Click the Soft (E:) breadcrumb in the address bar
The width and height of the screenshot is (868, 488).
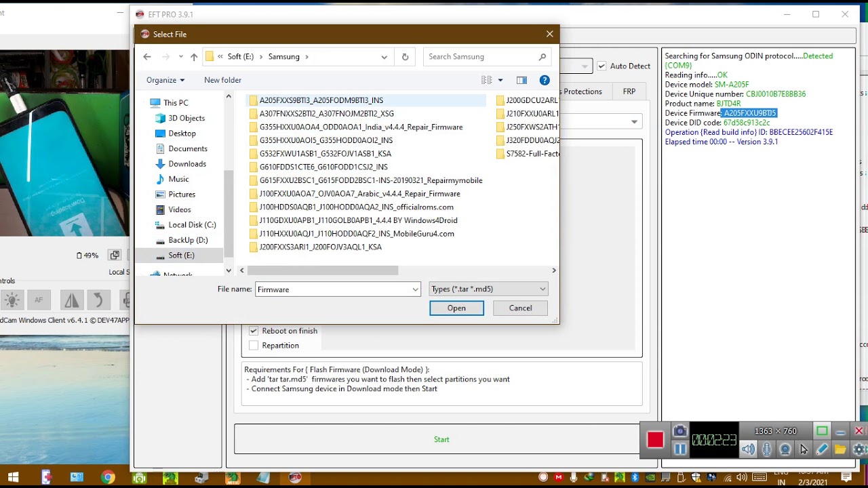tap(241, 57)
